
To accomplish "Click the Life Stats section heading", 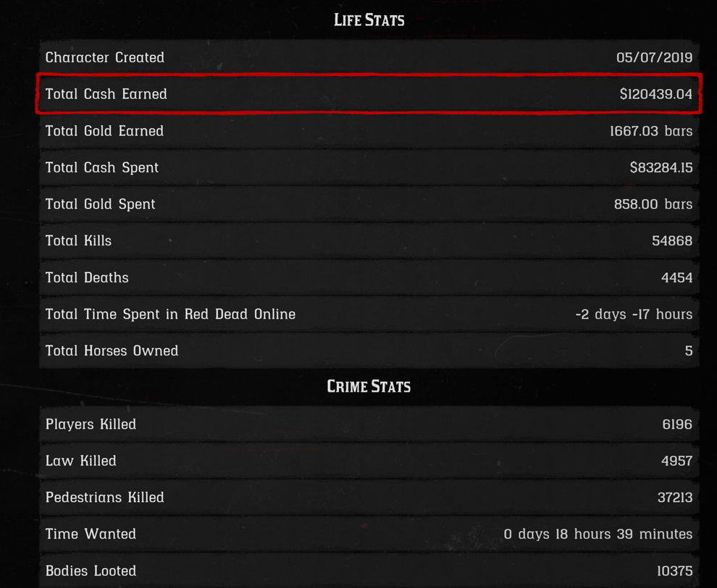I will pos(369,20).
